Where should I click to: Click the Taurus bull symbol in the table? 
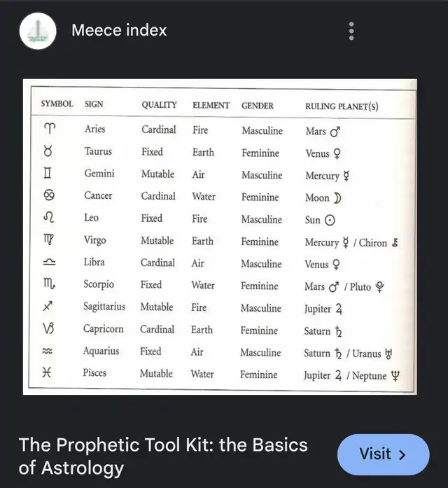[x=48, y=151]
